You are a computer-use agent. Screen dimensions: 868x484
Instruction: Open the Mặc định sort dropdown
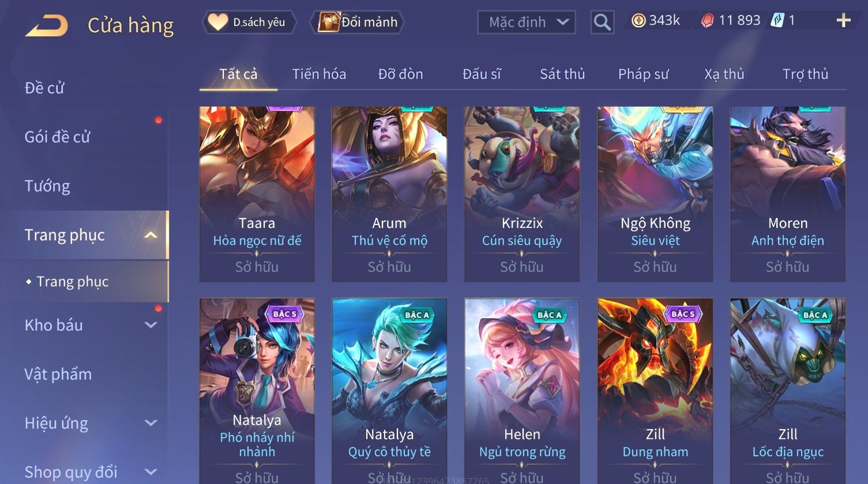(x=526, y=22)
